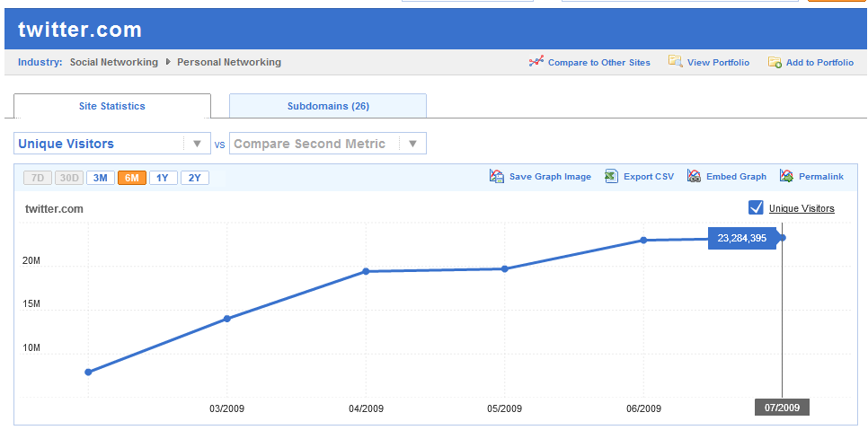The height and width of the screenshot is (430, 868).
Task: Select the 7D time range
Action: [38, 178]
